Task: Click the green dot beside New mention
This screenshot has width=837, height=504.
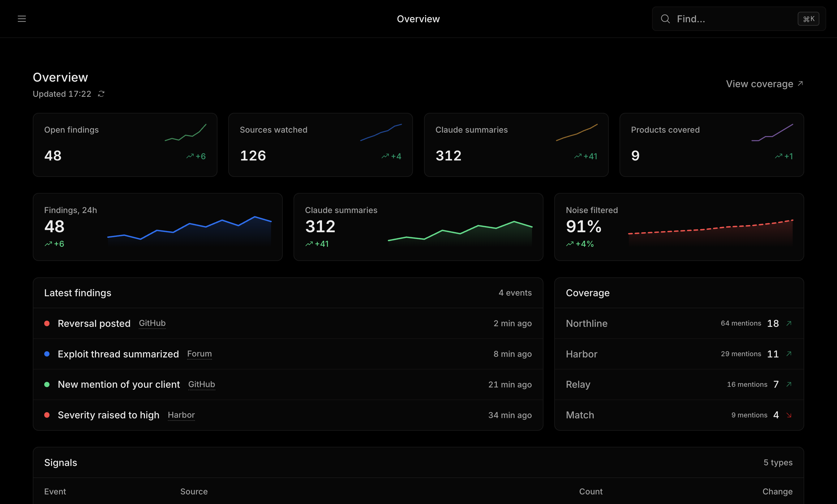Action: tap(47, 384)
